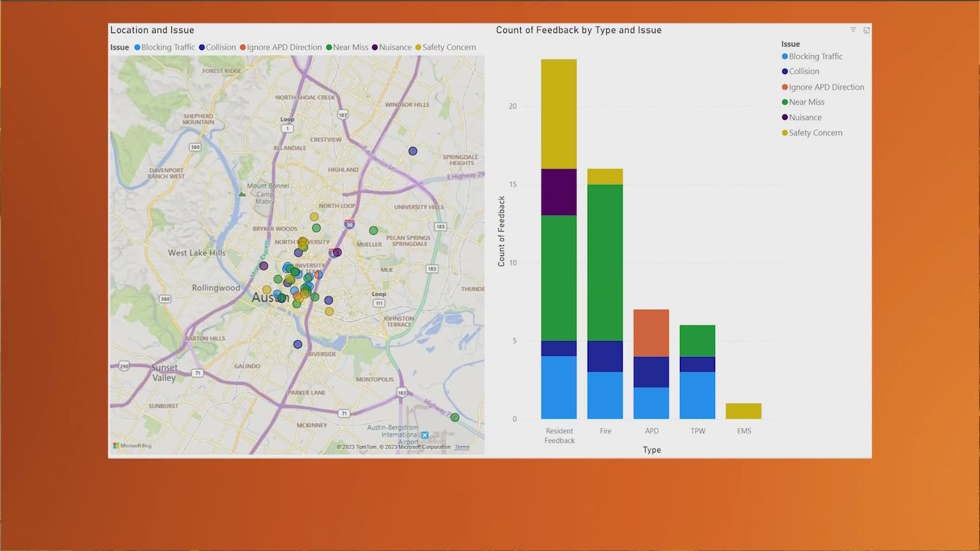Select the Collision segment of APD bar
Image resolution: width=980 pixels, height=551 pixels.
pyautogui.click(x=651, y=372)
